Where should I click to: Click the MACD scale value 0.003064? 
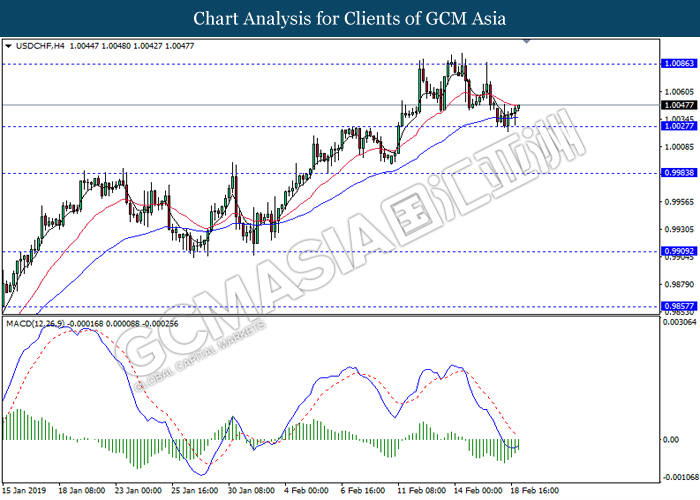pyautogui.click(x=679, y=322)
